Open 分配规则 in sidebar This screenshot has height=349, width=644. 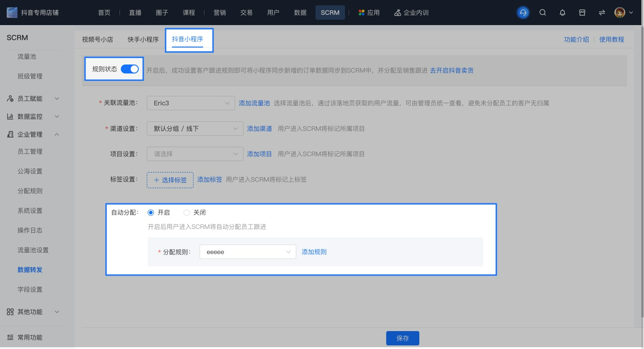point(30,191)
